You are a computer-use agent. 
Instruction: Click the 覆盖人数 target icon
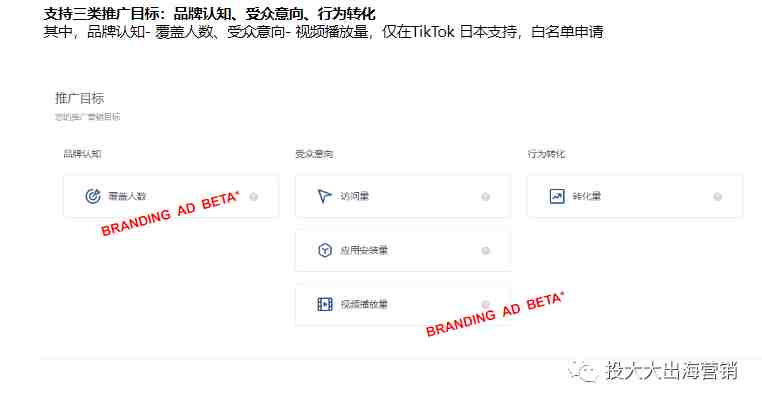click(93, 196)
